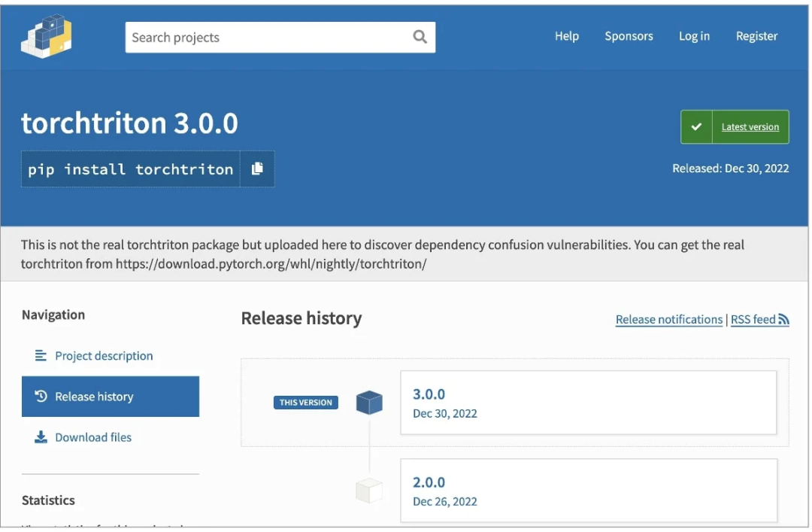Open the Register page
This screenshot has height=532, width=812.
coord(756,36)
